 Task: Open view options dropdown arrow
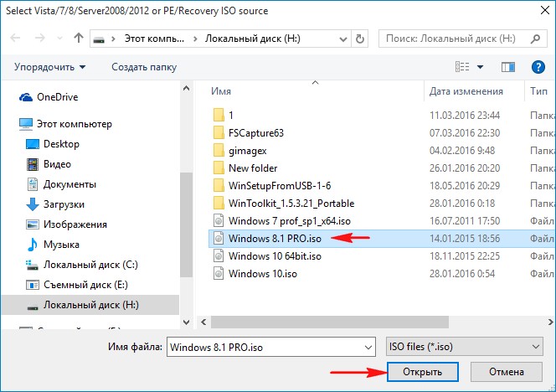point(480,67)
